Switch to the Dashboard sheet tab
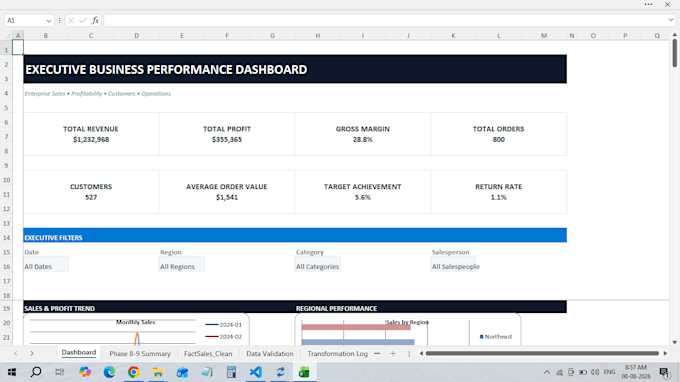 tap(78, 353)
